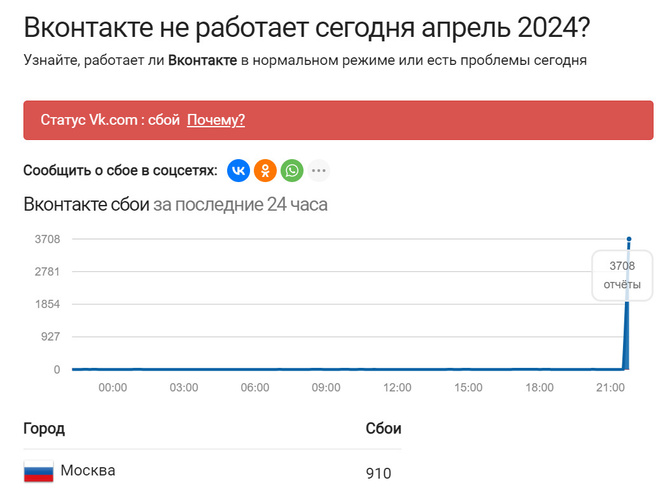The width and height of the screenshot is (656, 492).
Task: Click the "Сообщить о сбое в соцсетях" label
Action: coord(120,171)
